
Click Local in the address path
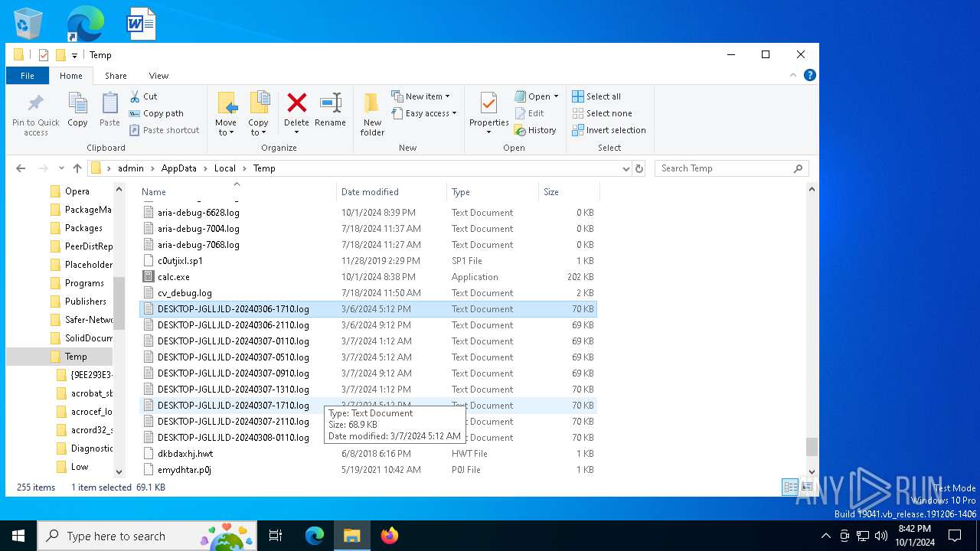[x=225, y=168]
